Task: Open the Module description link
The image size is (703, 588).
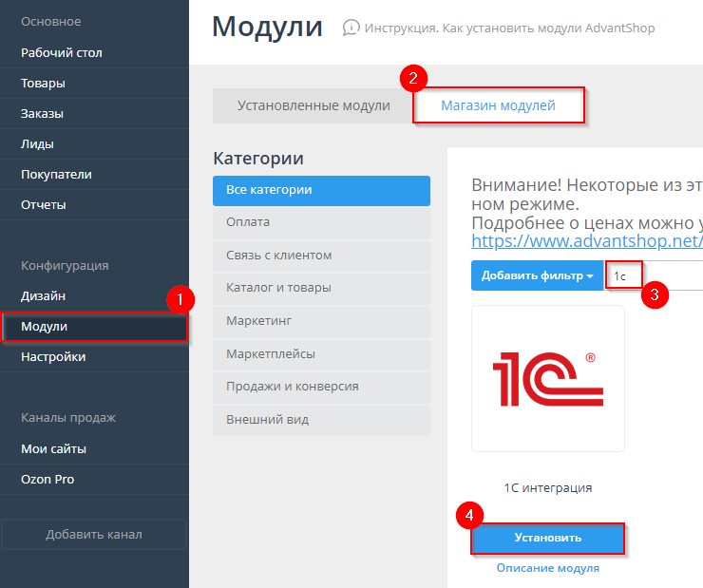Action: point(547,568)
